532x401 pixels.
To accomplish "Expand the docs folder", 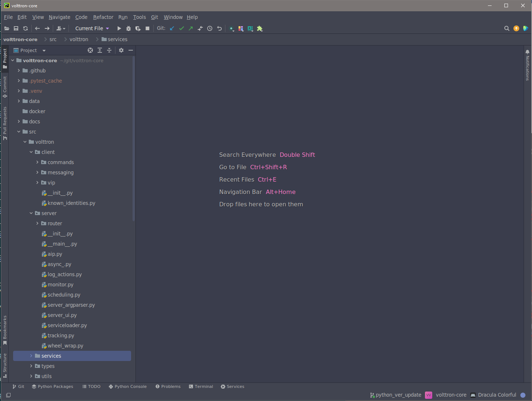I will (19, 122).
